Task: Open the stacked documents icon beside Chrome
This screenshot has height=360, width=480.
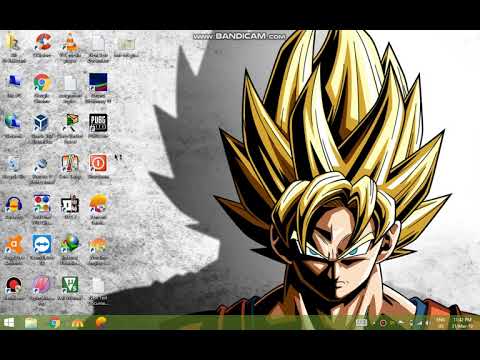Action: pyautogui.click(x=70, y=88)
